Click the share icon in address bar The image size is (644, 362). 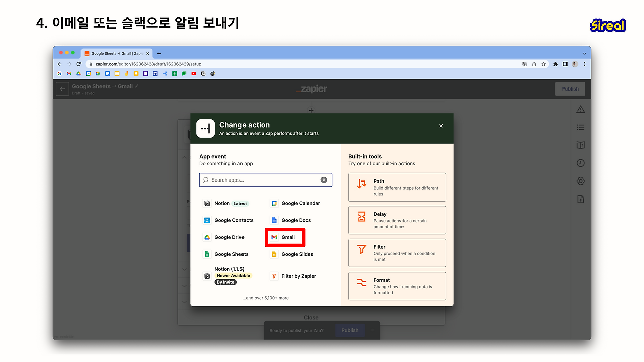(x=534, y=64)
